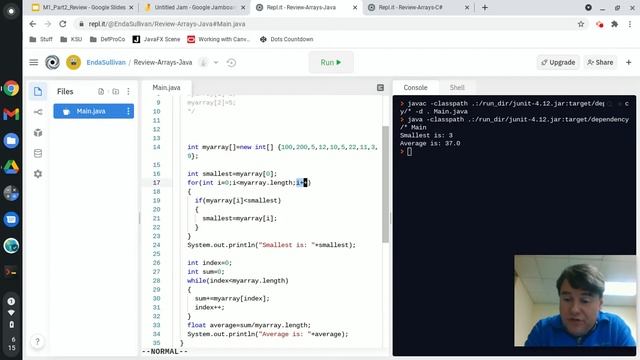Open Chrome three-dot menu

pyautogui.click(x=630, y=24)
